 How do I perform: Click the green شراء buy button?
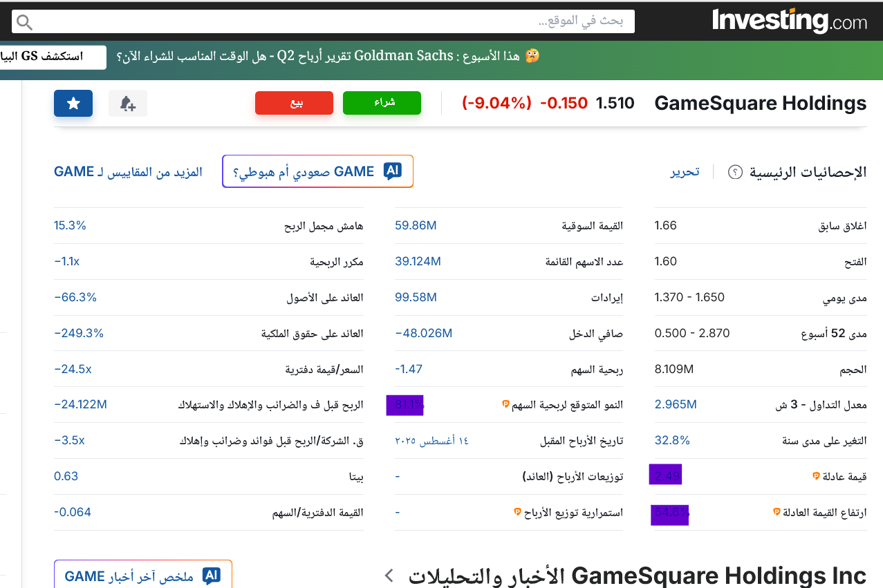point(382,103)
